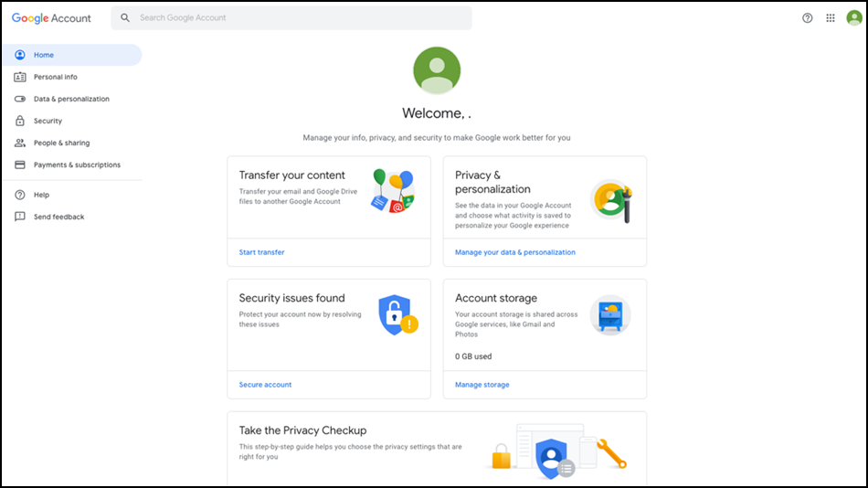Navigate to People & sharing

click(61, 143)
